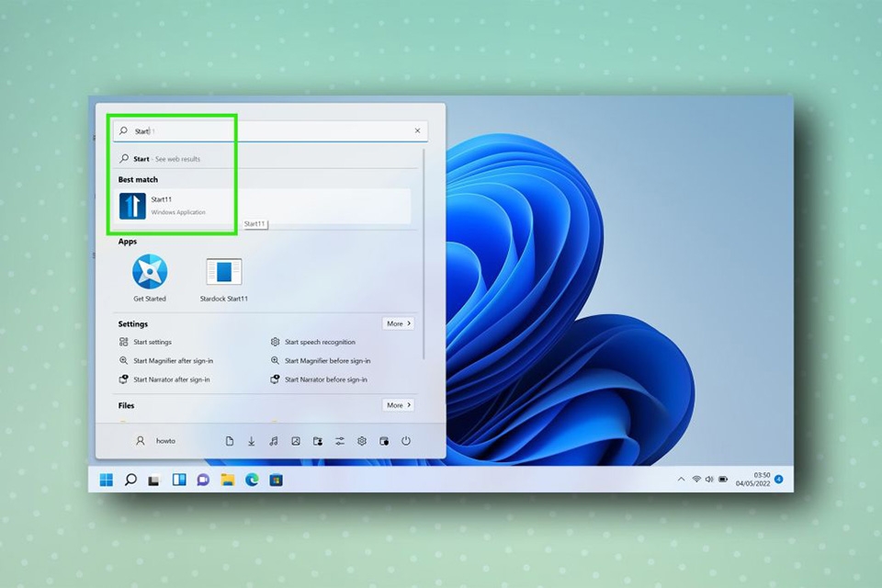This screenshot has width=882, height=588.
Task: Open the Downloads icon in the Start menu
Action: (x=251, y=441)
